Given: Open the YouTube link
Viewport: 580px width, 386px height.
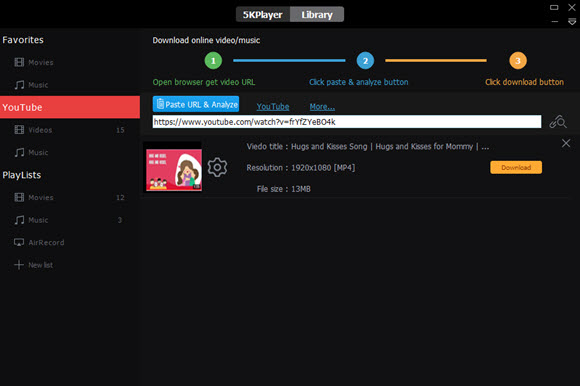Looking at the screenshot, I should click(273, 106).
